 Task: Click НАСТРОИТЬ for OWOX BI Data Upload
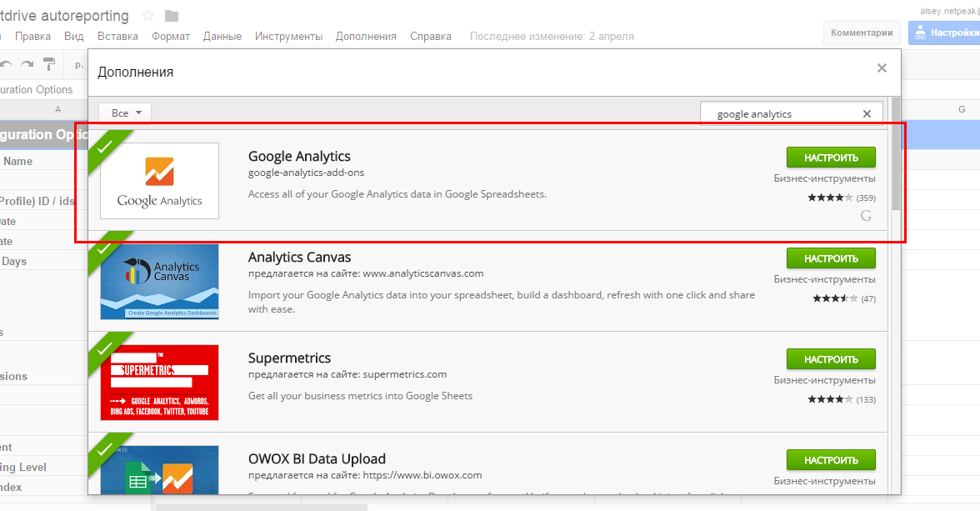coord(831,459)
